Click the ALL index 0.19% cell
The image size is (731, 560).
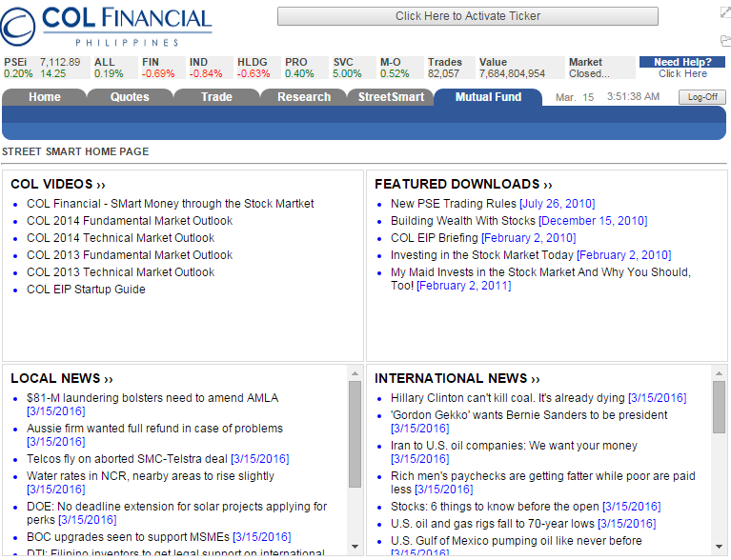coord(114,68)
